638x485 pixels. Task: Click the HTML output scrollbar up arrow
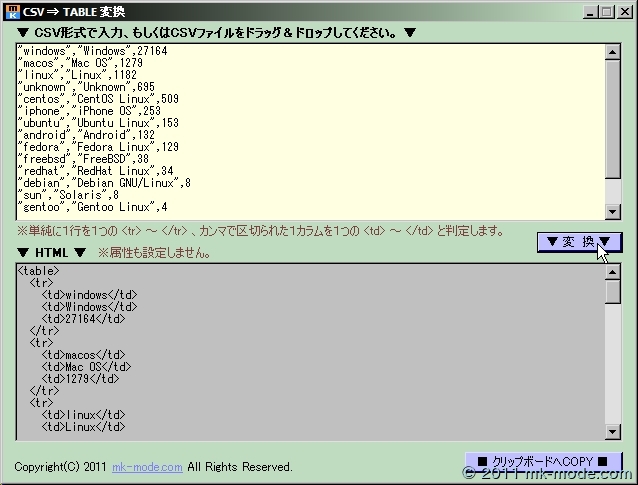[612, 271]
